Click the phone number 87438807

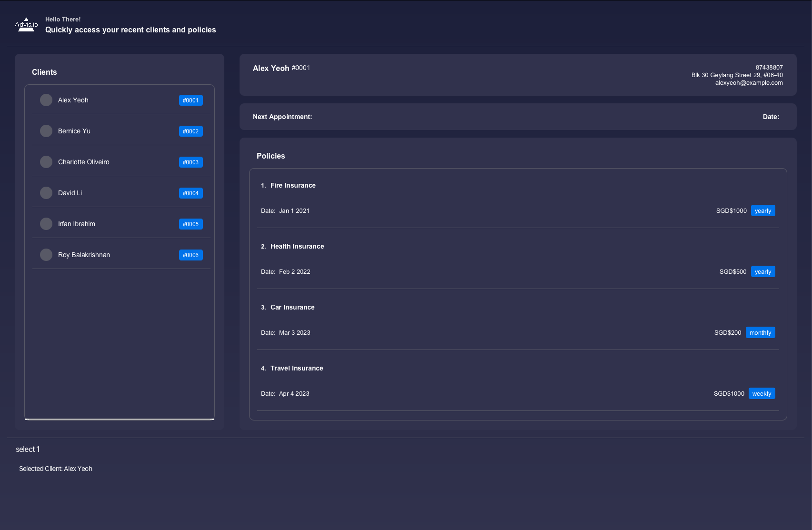769,68
